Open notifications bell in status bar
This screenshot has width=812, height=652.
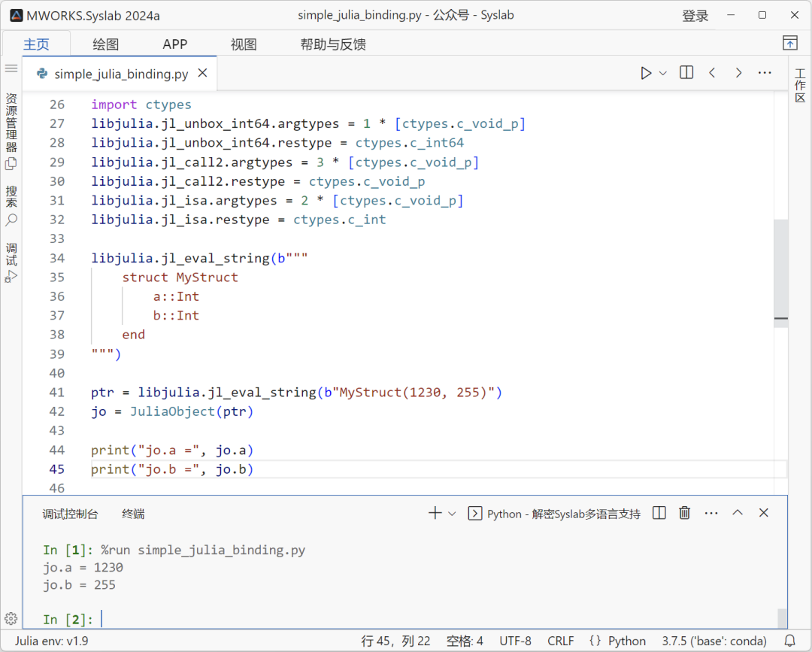click(789, 641)
